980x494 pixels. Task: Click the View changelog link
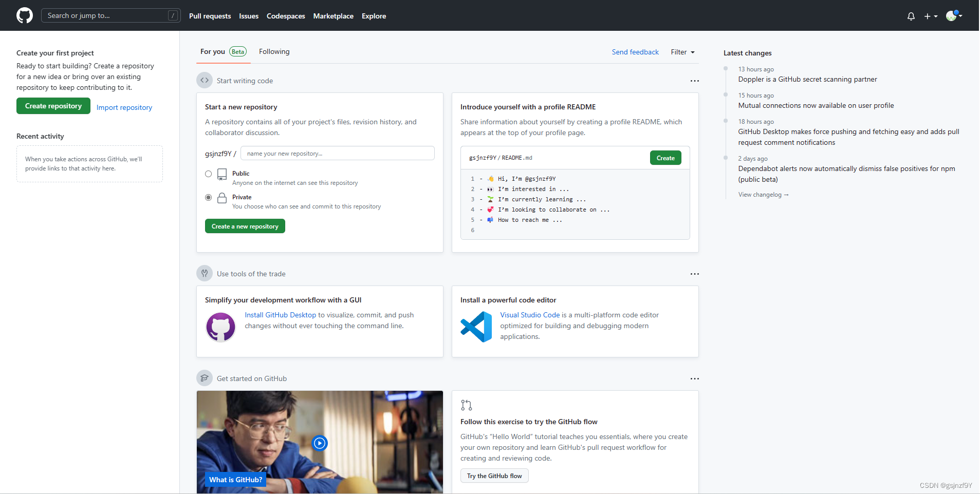pyautogui.click(x=763, y=195)
